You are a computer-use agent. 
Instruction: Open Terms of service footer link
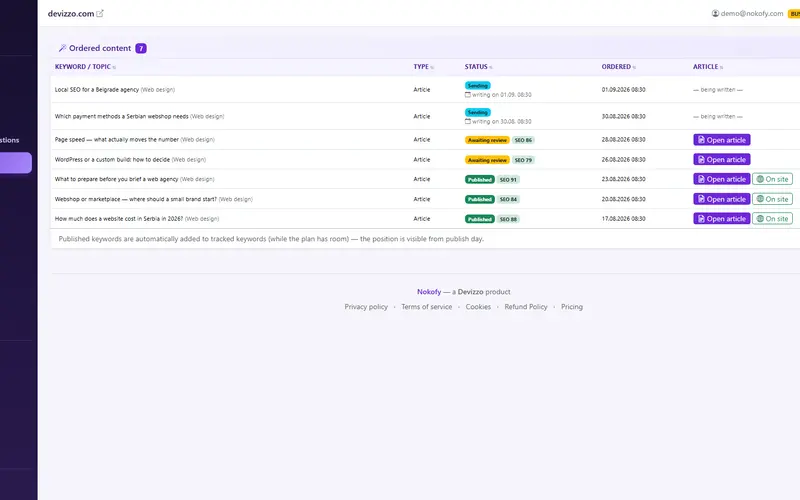coord(427,307)
